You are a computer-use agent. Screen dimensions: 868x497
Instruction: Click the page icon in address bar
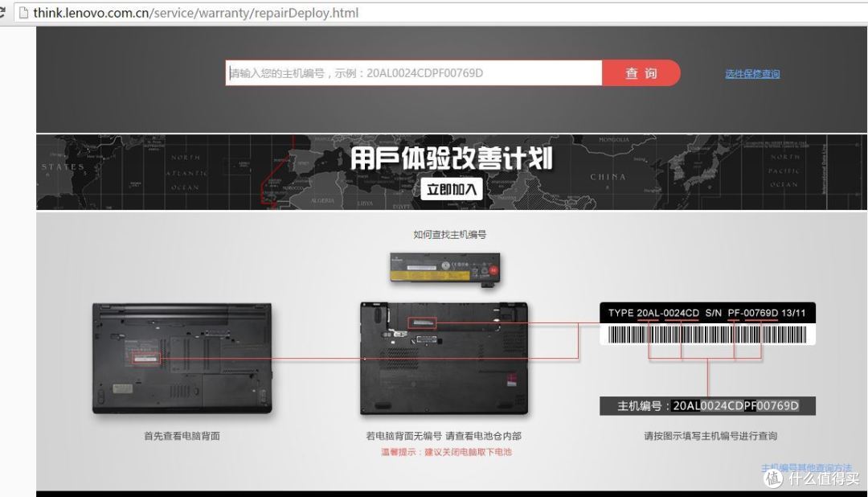pos(23,12)
